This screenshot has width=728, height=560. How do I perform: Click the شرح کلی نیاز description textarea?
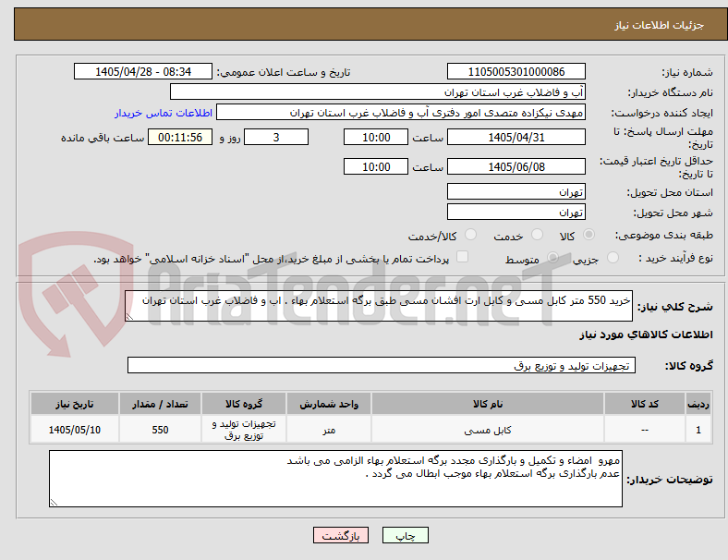click(379, 306)
